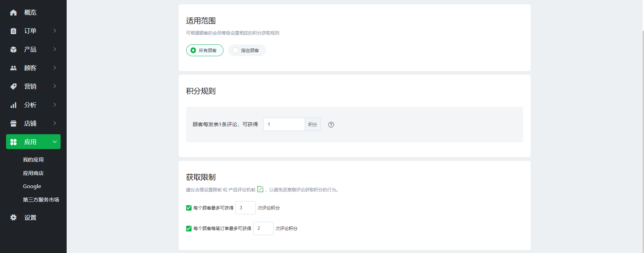644x253 pixels.
Task: Open 第三方服务市场 submenu item
Action: point(41,200)
